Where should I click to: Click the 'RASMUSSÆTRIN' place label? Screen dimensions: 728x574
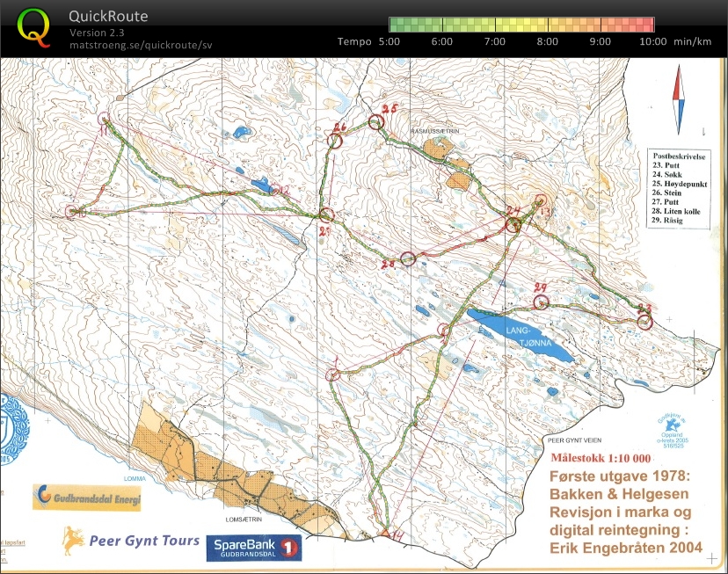click(435, 131)
